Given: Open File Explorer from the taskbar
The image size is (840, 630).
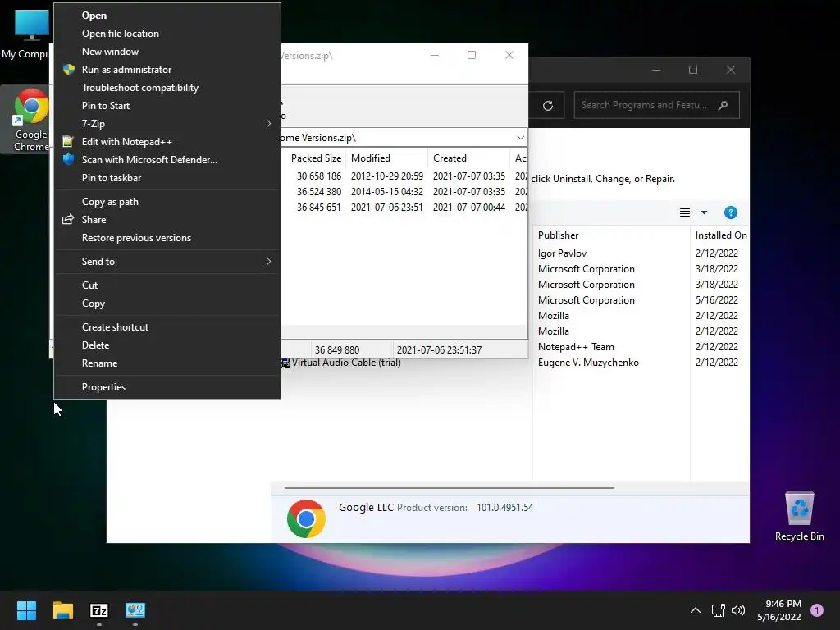Looking at the screenshot, I should pyautogui.click(x=62, y=610).
